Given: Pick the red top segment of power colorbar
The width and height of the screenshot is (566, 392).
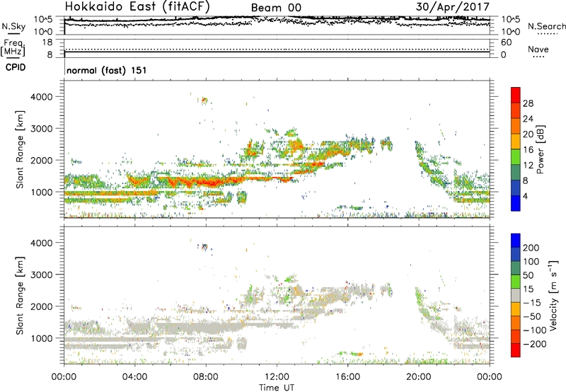Looking at the screenshot, I should click(516, 95).
